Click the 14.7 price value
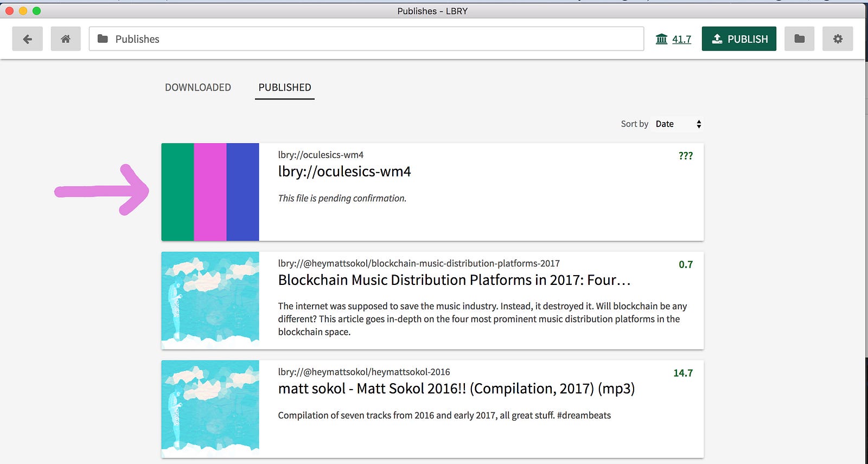This screenshot has height=464, width=868. (x=683, y=373)
